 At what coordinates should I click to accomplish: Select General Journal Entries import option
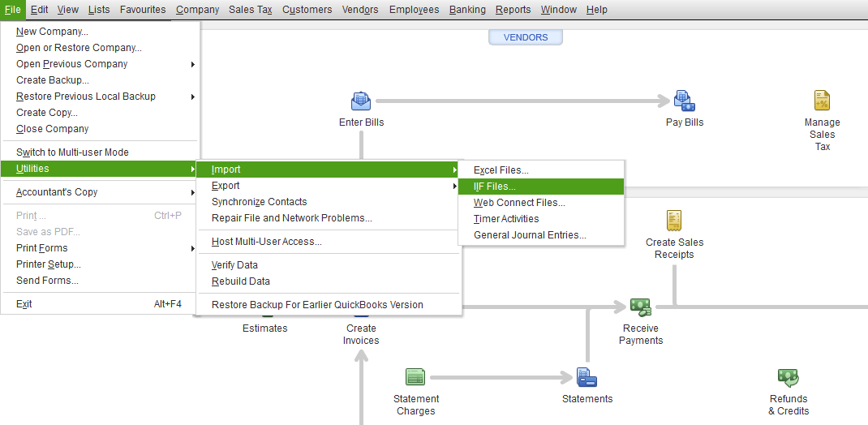(x=541, y=234)
